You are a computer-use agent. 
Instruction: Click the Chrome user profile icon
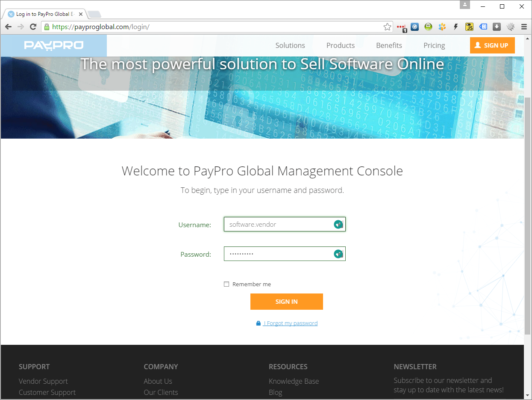[x=465, y=5]
